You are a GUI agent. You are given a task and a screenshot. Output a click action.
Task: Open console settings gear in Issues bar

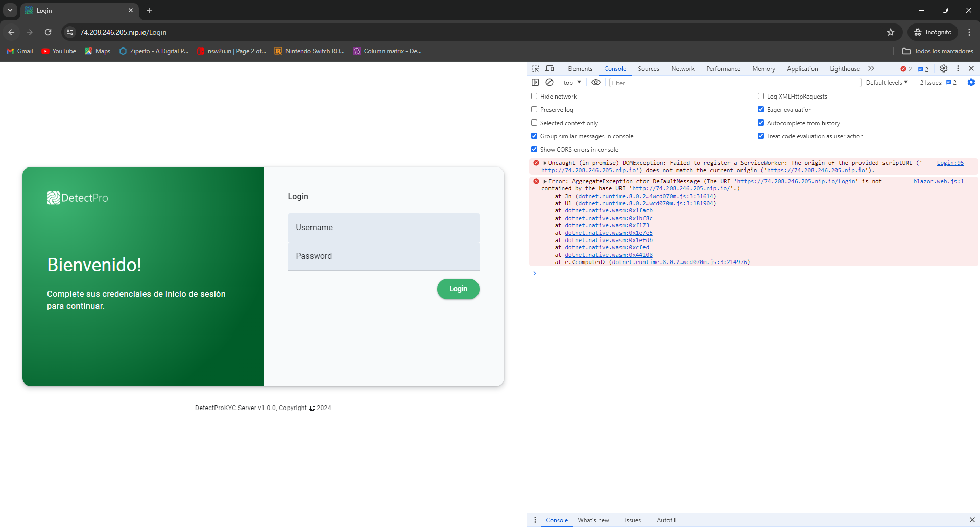971,82
